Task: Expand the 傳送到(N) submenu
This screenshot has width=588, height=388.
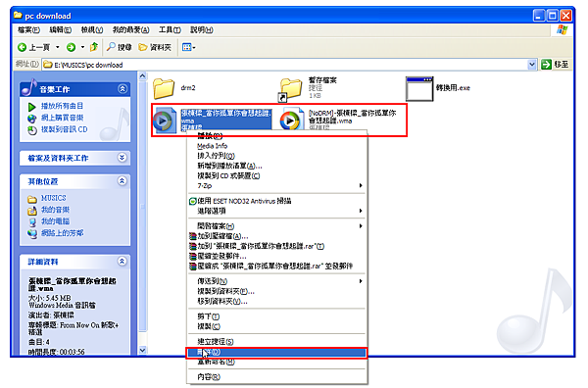Action: (x=276, y=281)
